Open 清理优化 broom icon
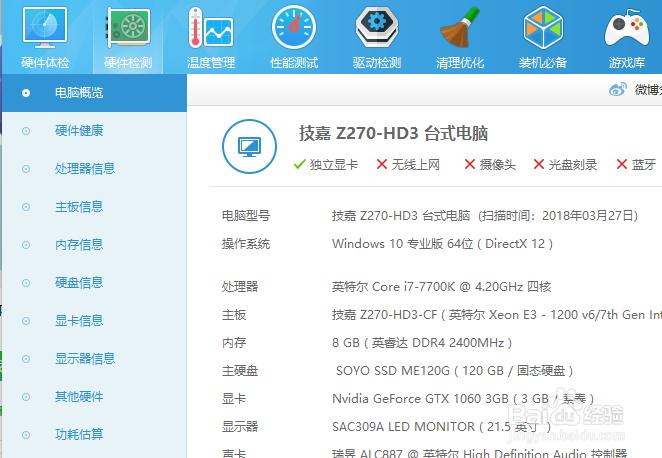Image resolution: width=662 pixels, height=458 pixels. [x=460, y=27]
